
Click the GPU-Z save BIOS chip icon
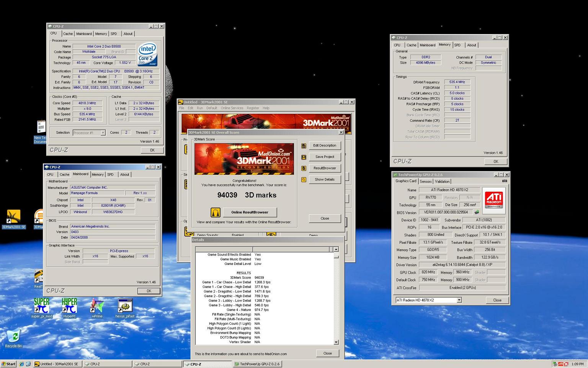tap(477, 212)
